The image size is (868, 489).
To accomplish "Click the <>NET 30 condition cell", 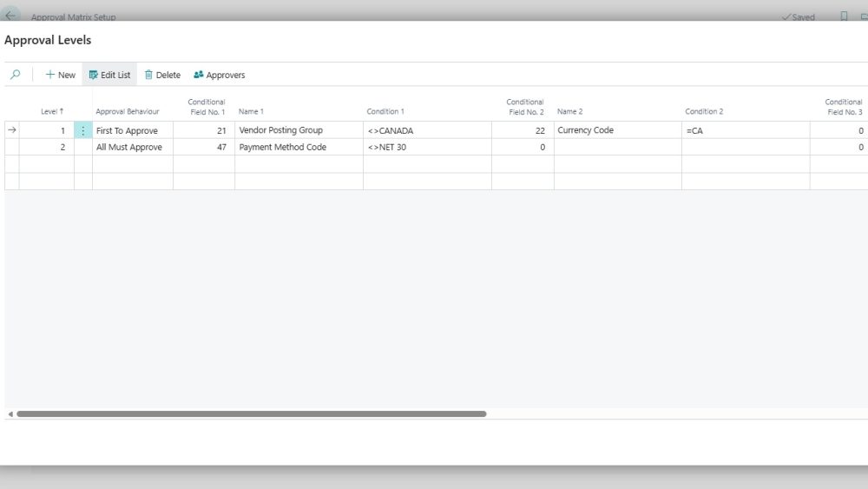I will click(427, 147).
